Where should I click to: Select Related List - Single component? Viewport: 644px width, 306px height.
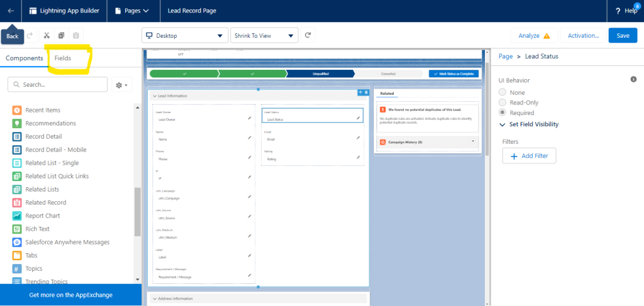pyautogui.click(x=52, y=163)
